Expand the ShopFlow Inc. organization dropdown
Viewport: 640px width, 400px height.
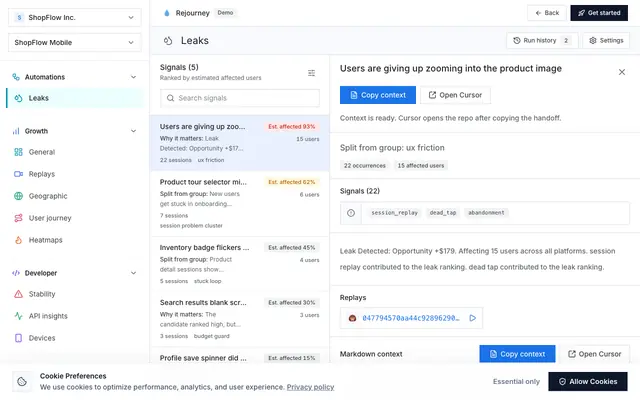75,18
